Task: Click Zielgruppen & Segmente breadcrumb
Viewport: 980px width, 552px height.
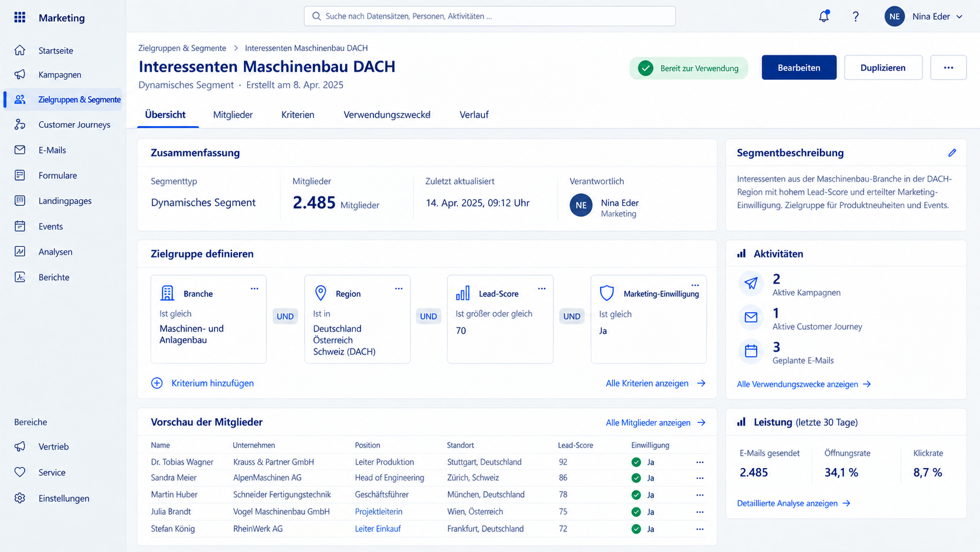Action: (x=182, y=48)
